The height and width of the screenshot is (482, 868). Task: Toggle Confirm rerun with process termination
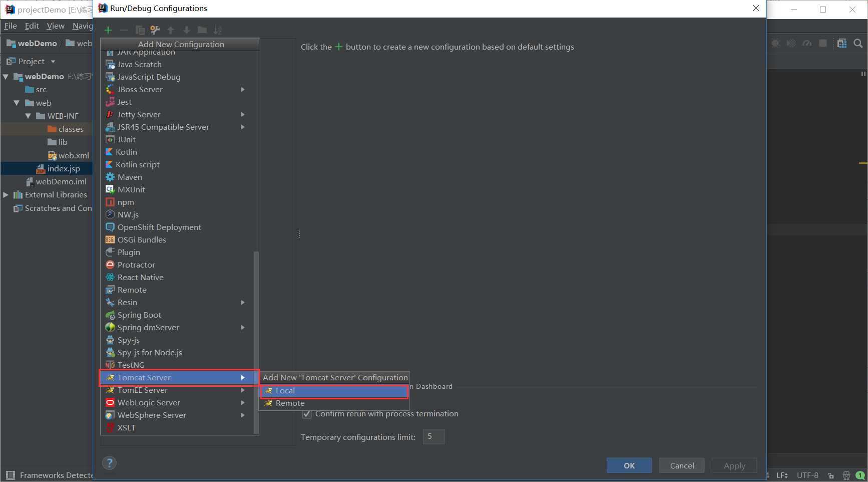tap(307, 414)
